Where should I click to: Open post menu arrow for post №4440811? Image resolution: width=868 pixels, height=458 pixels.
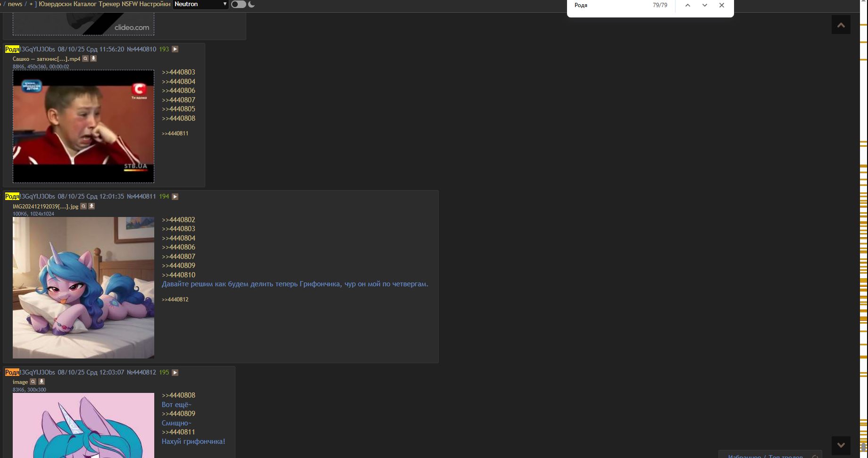point(175,197)
